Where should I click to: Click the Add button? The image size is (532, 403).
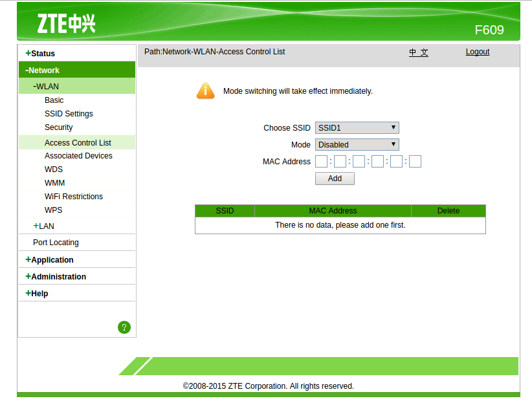[335, 179]
